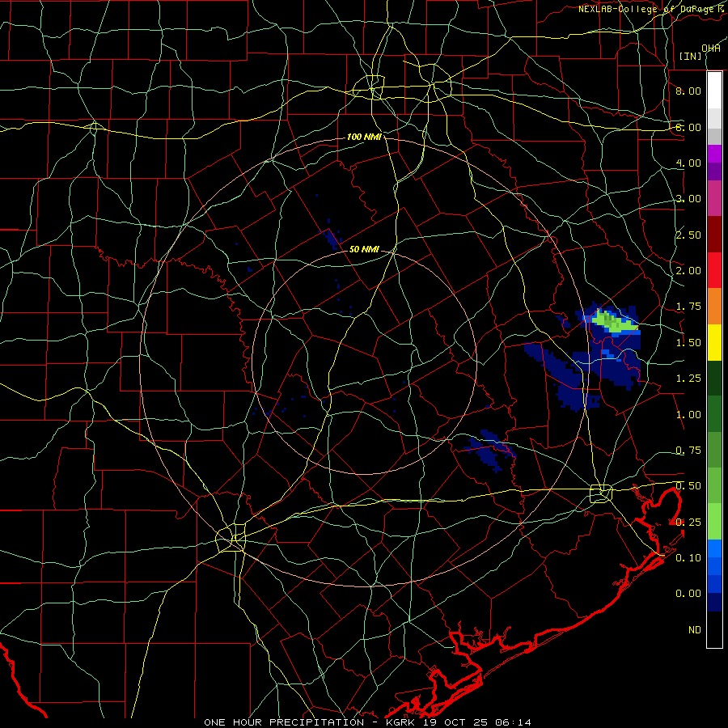Choose the navy swatch above ND black

pyautogui.click(x=714, y=602)
